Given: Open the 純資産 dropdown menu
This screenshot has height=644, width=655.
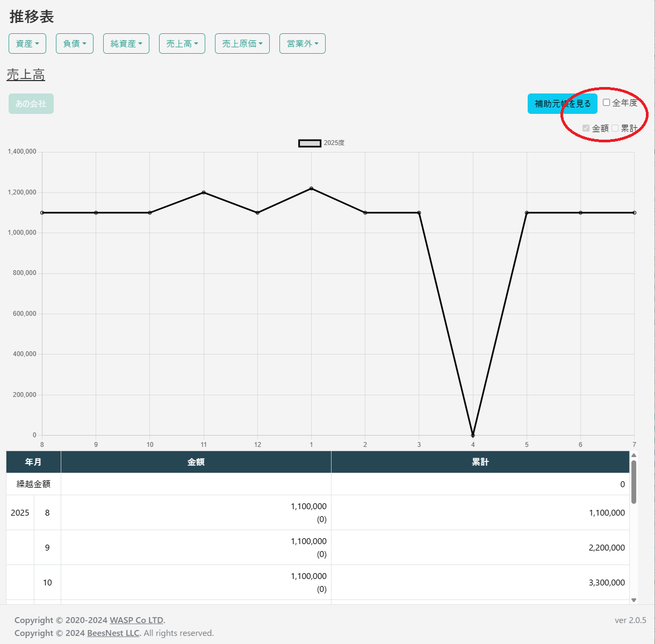Looking at the screenshot, I should (x=126, y=44).
